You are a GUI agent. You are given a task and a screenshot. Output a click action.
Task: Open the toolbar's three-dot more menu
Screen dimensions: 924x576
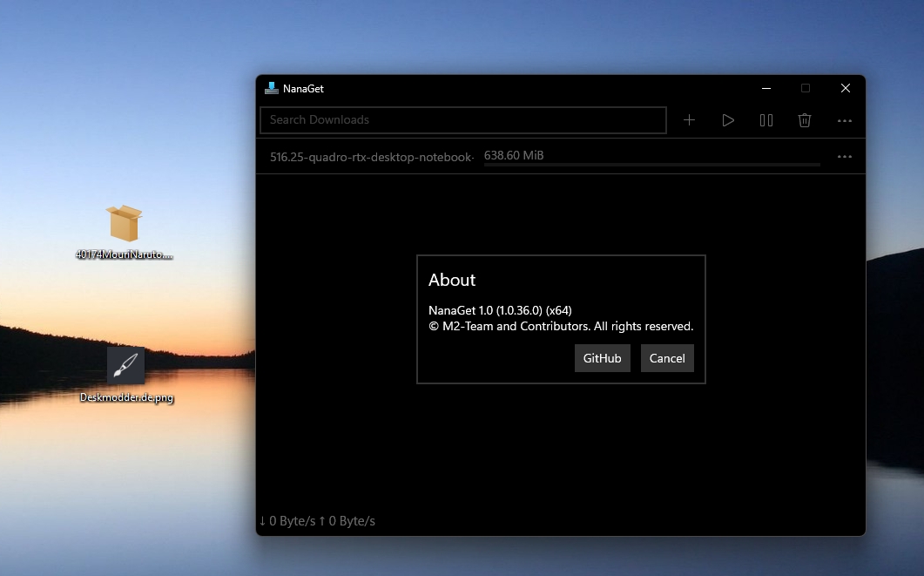(x=845, y=121)
